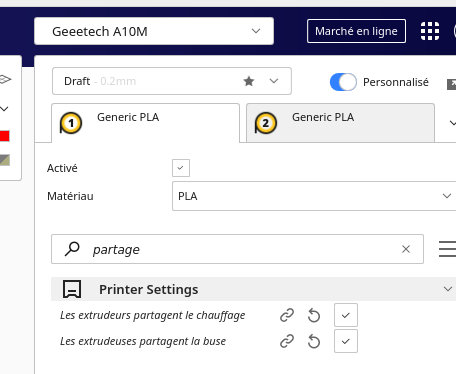Screen dimensions: 456x374
Task: Open the apps grid icon
Action: click(430, 31)
